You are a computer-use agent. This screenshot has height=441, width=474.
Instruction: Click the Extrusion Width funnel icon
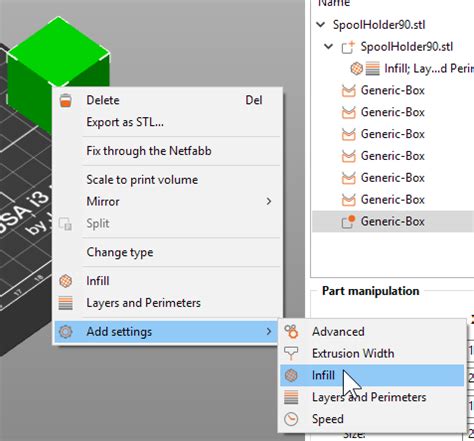tap(291, 353)
